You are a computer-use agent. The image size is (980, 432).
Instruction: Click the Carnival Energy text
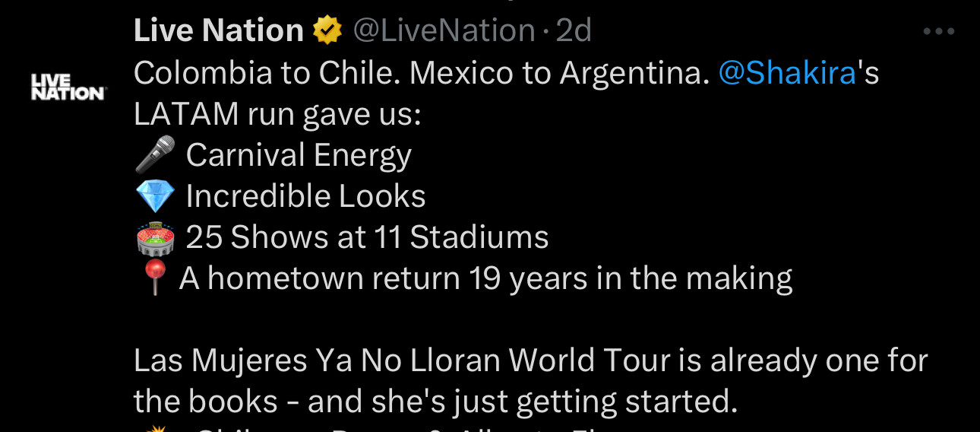click(x=299, y=155)
